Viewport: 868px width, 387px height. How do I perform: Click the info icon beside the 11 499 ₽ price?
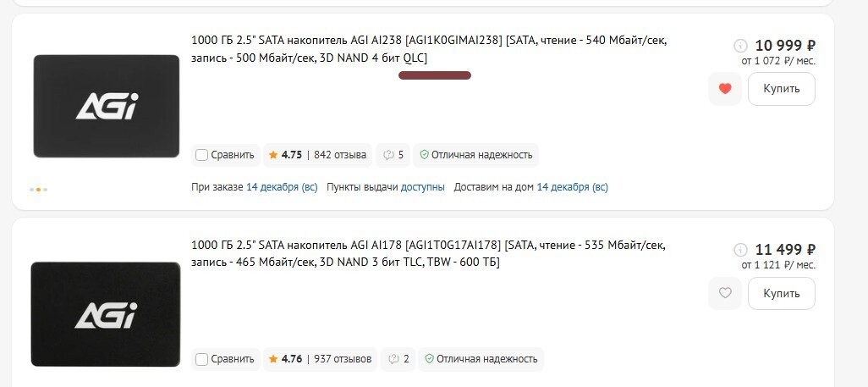click(x=741, y=250)
